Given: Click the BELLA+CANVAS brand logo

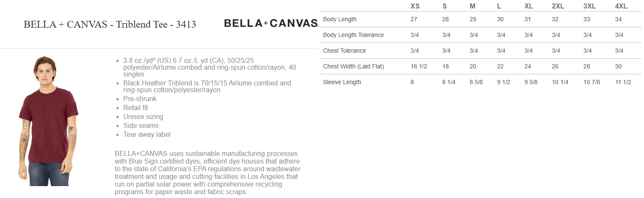Looking at the screenshot, I should (271, 23).
